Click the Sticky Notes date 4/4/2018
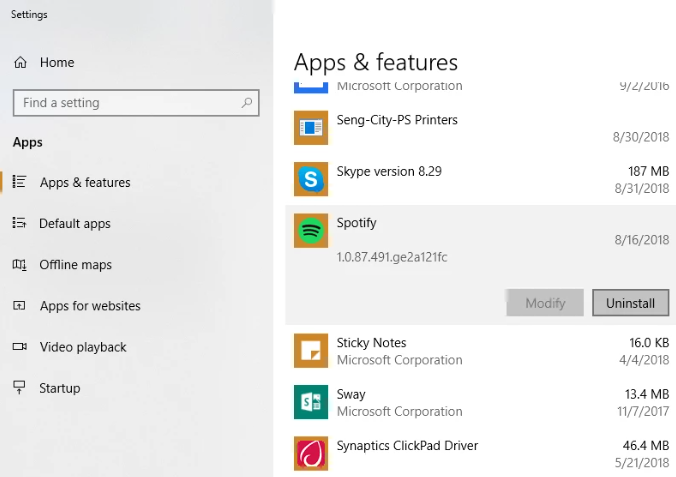Image resolution: width=676 pixels, height=477 pixels. click(x=644, y=360)
